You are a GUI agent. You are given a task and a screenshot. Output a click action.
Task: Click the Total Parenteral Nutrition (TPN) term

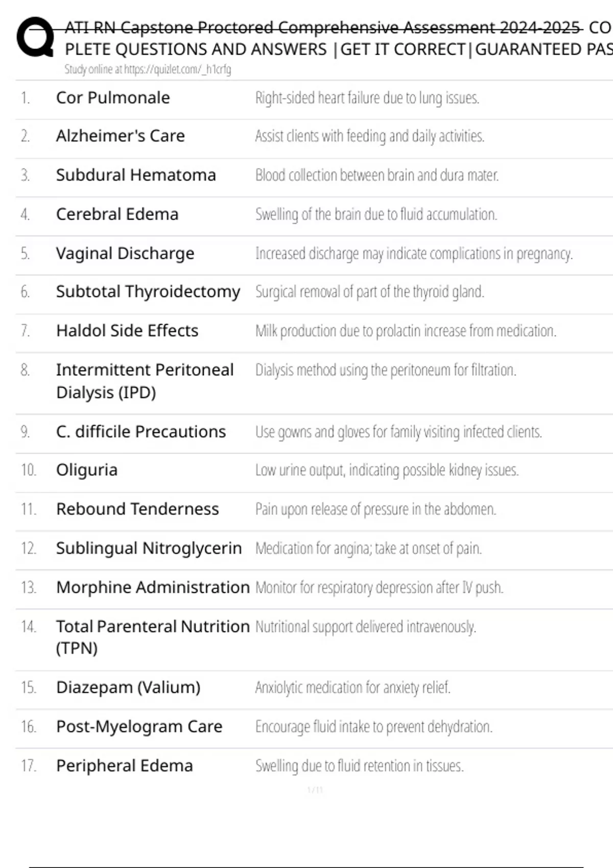(x=153, y=637)
